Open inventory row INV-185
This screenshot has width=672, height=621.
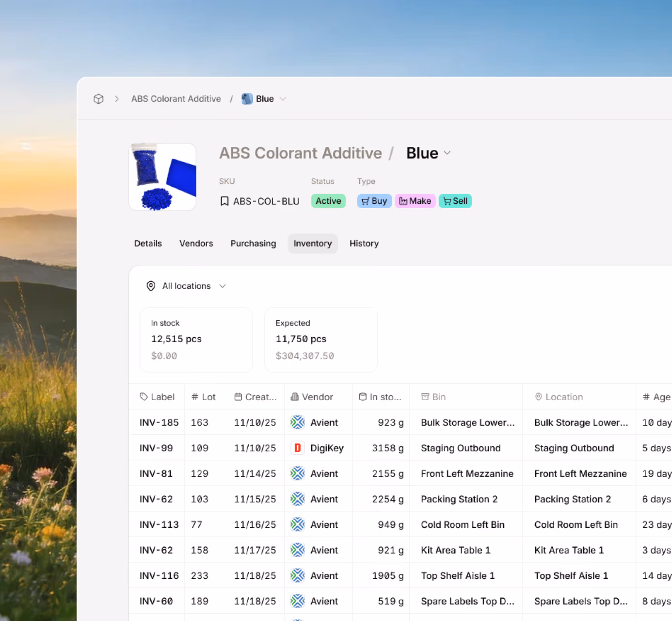click(400, 423)
